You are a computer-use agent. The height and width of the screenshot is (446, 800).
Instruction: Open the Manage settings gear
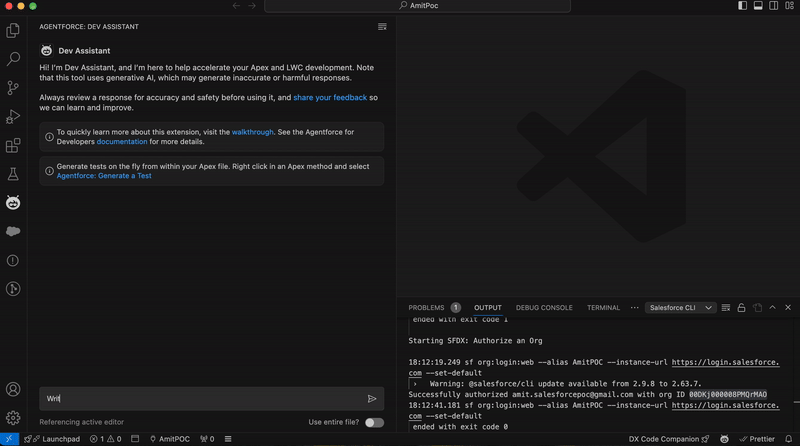(13, 418)
